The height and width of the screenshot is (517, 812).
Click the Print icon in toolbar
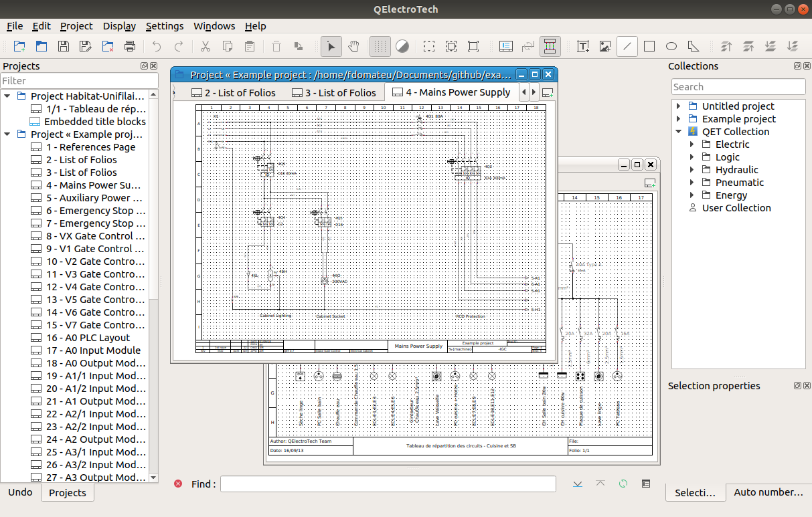pos(130,46)
